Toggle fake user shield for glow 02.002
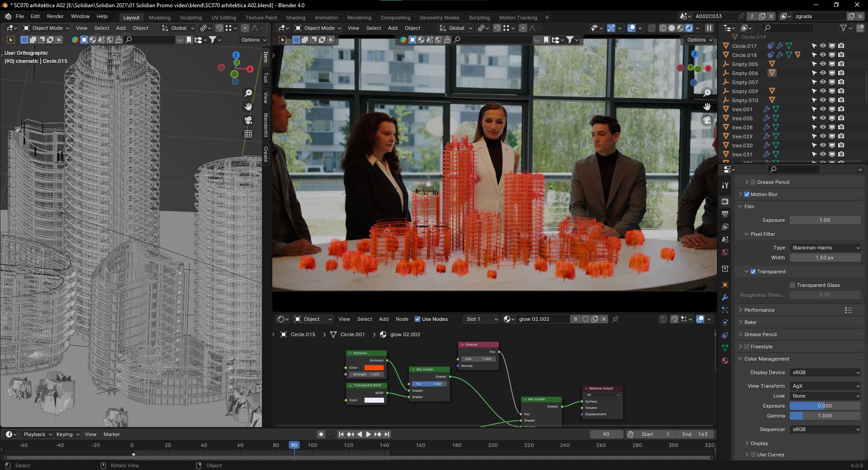Image resolution: width=868 pixels, height=470 pixels. click(x=585, y=319)
